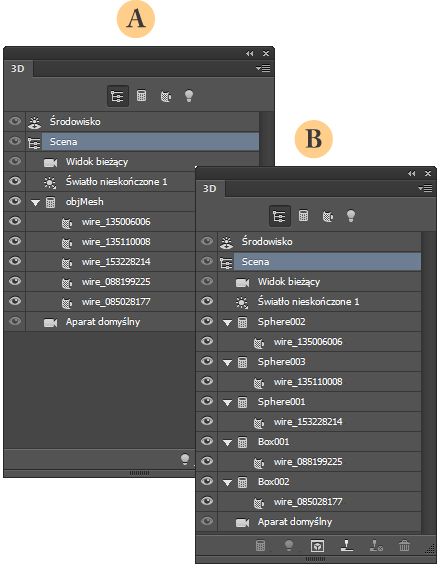Click cancel print icon in panel B footer
This screenshot has width=443, height=570.
pos(376,545)
